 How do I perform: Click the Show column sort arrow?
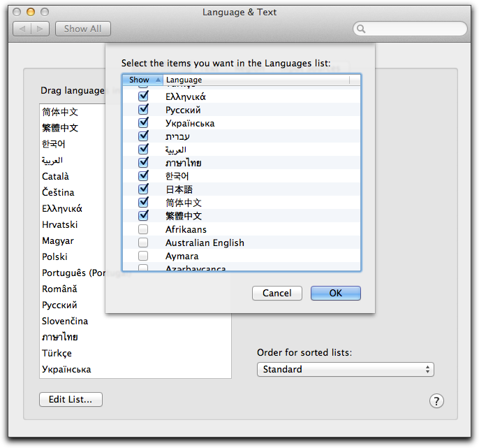tap(158, 80)
